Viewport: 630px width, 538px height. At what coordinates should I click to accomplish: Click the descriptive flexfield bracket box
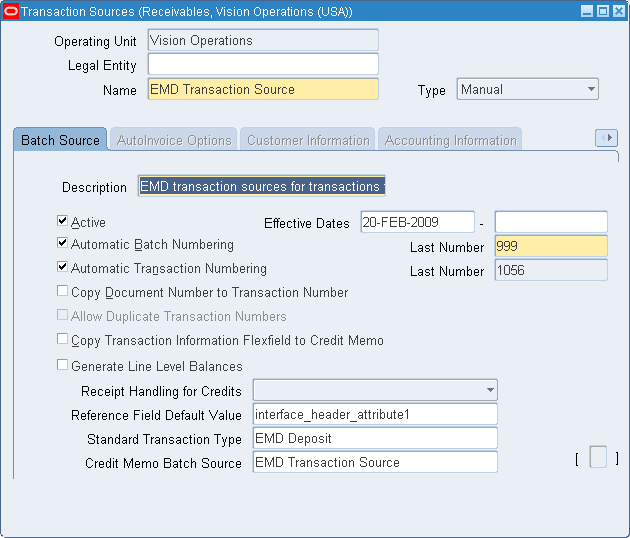pyautogui.click(x=598, y=457)
